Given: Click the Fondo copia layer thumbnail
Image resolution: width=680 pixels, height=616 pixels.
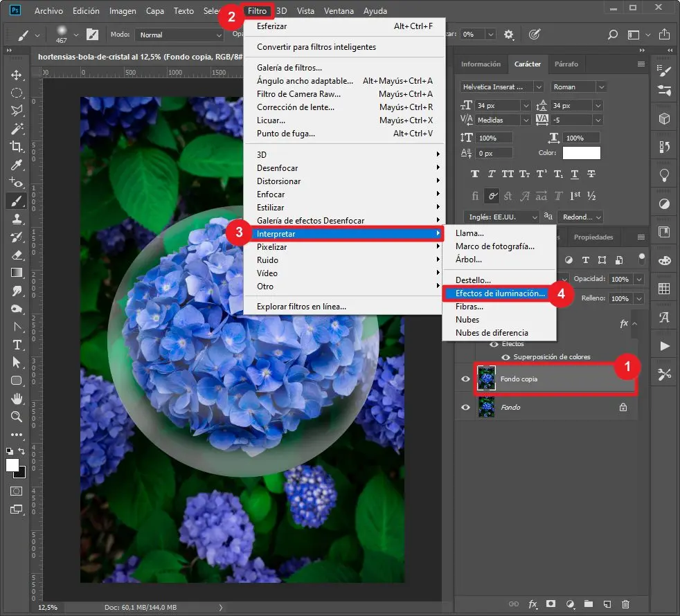Looking at the screenshot, I should 487,379.
